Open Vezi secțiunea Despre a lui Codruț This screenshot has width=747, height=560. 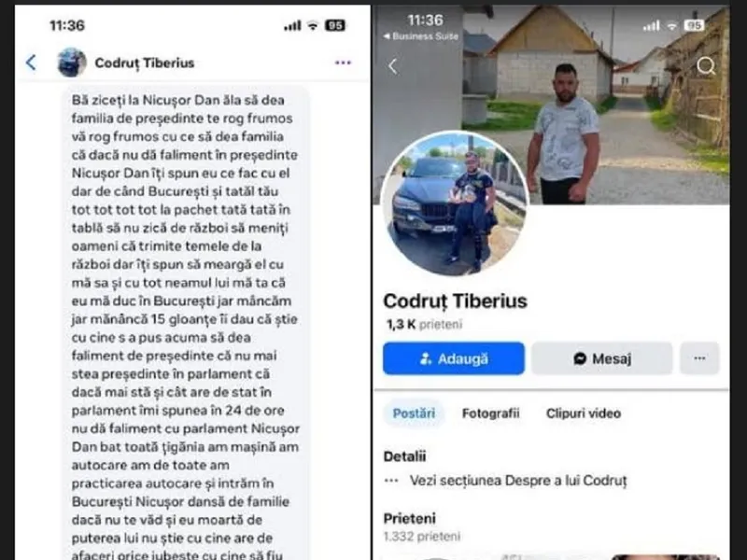point(518,481)
